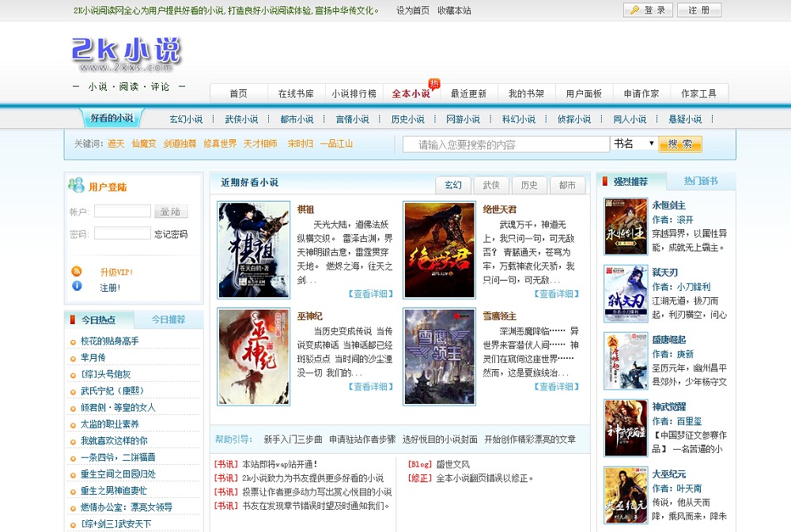This screenshot has height=532, width=791.
Task: Click the 升级VIP! link
Action: pos(116,272)
